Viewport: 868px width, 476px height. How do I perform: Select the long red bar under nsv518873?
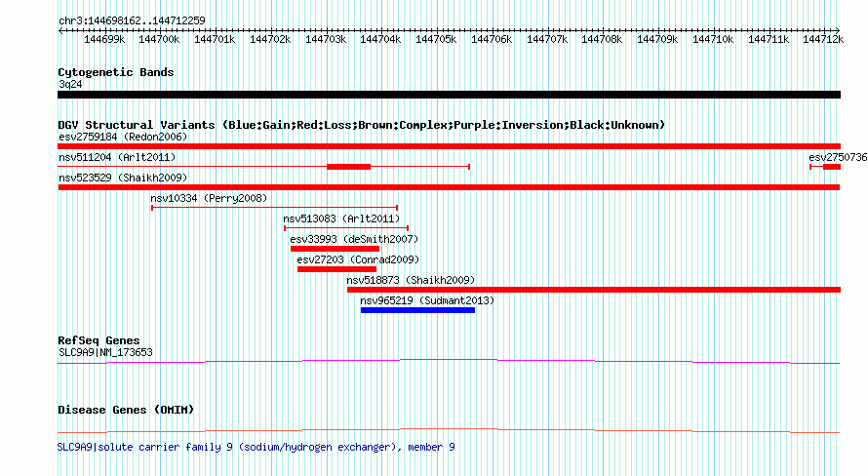594,290
